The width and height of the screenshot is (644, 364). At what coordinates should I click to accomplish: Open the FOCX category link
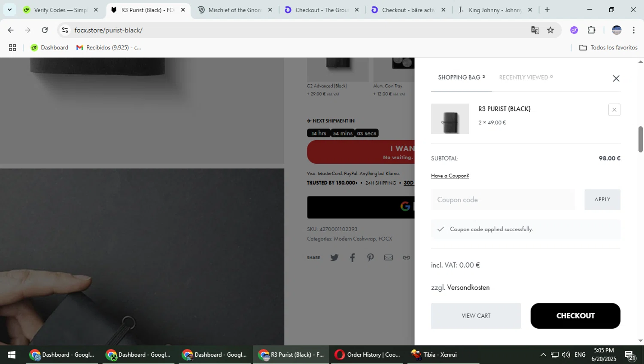385,239
